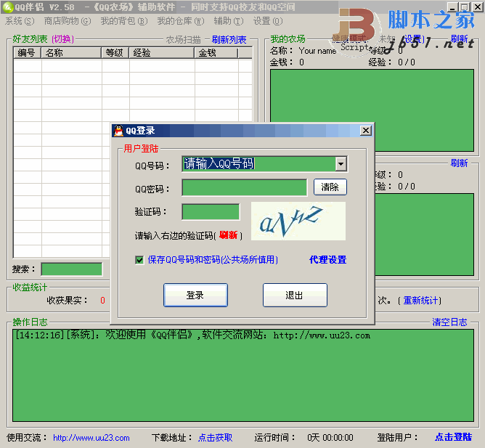Viewport: 485px width, 448px height.
Task: Click the QQ penguin icon in login dialog
Action: (118, 131)
